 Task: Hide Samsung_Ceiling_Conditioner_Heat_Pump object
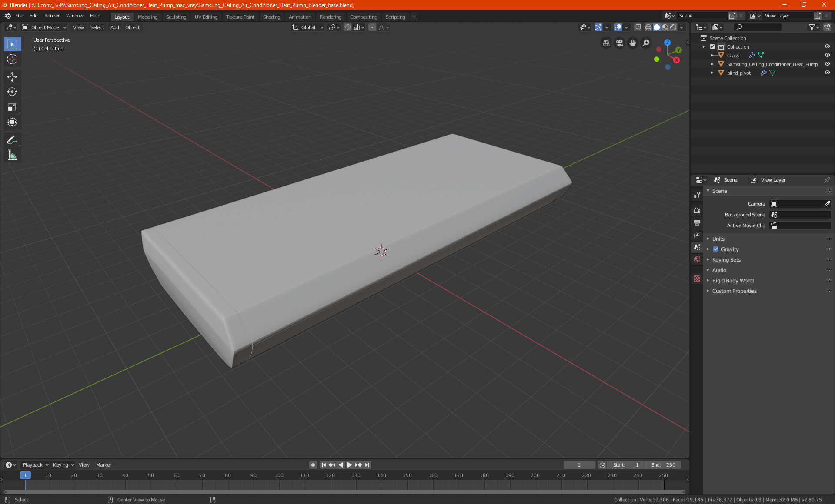click(827, 64)
